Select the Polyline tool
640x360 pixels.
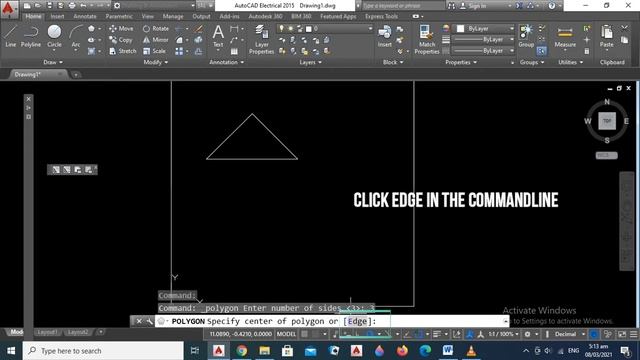31,36
